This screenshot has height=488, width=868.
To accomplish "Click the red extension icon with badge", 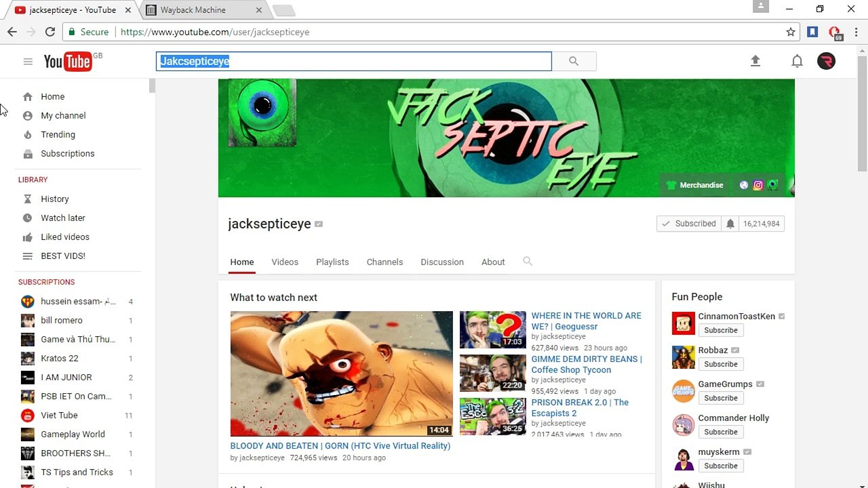I will point(834,33).
